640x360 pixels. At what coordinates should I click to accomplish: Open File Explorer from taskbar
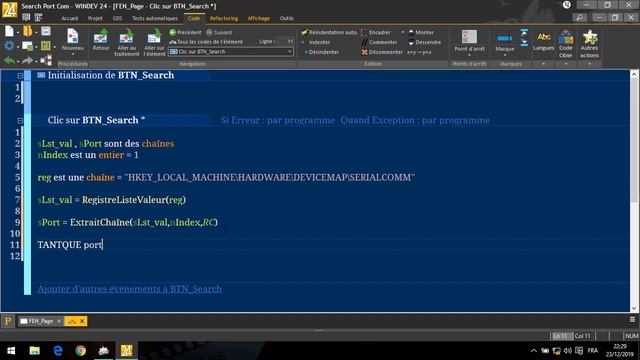click(x=35, y=351)
